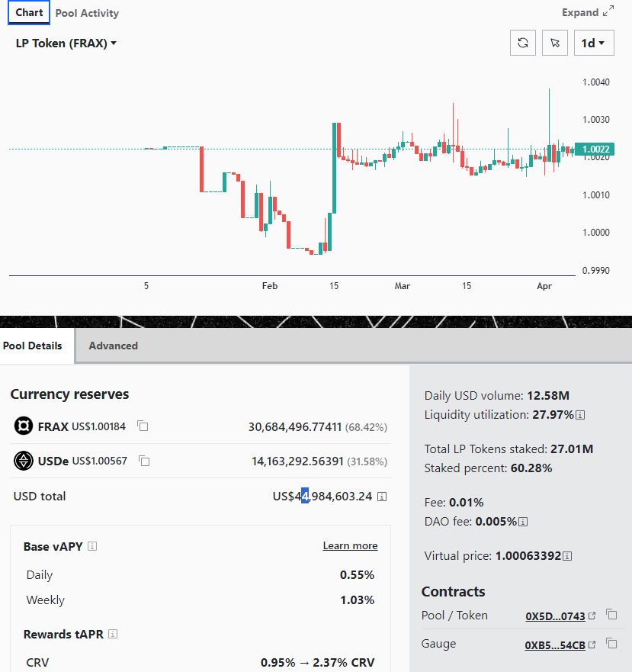This screenshot has width=632, height=672.
Task: Click the Rewards tAPR info icon
Action: point(113,634)
